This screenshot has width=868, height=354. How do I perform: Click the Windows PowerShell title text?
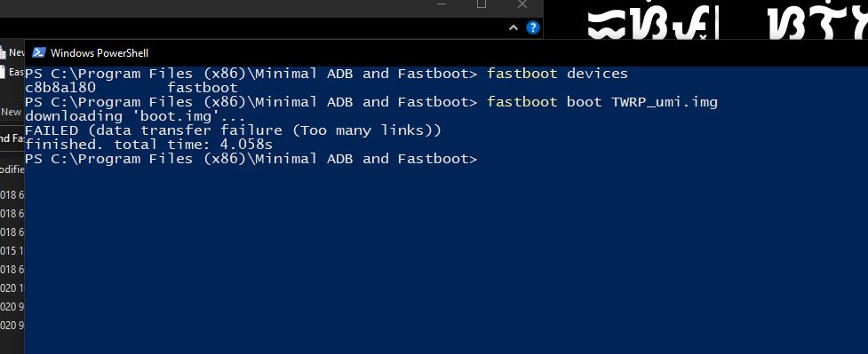100,53
